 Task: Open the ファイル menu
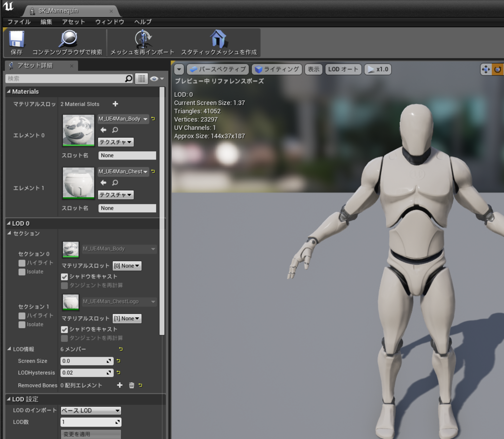tap(19, 22)
